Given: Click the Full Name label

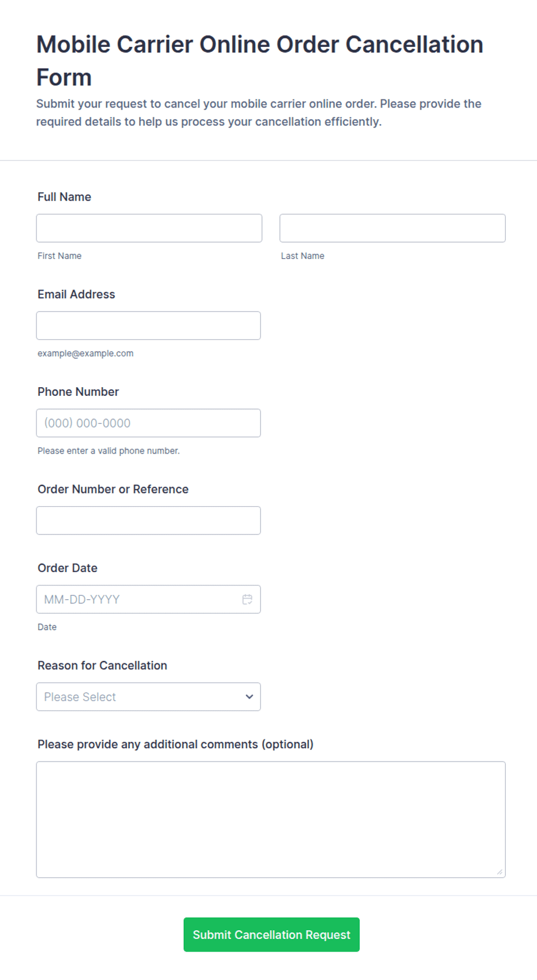Looking at the screenshot, I should [x=64, y=197].
